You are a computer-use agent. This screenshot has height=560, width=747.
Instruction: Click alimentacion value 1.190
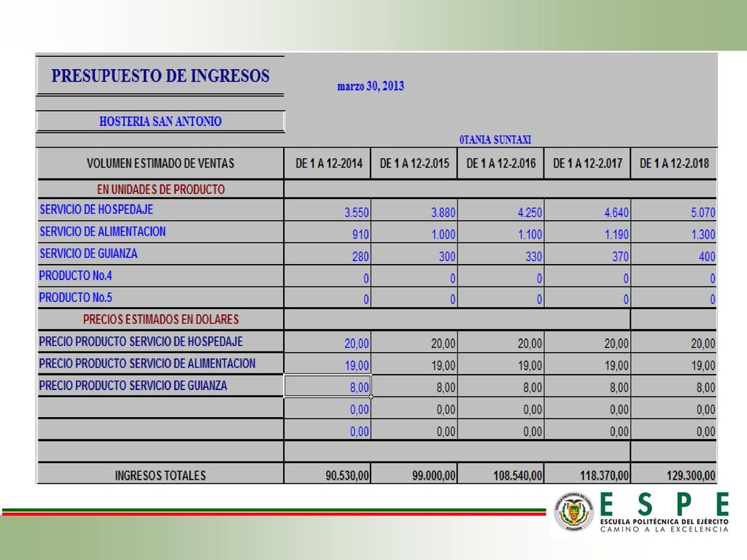coord(617,234)
